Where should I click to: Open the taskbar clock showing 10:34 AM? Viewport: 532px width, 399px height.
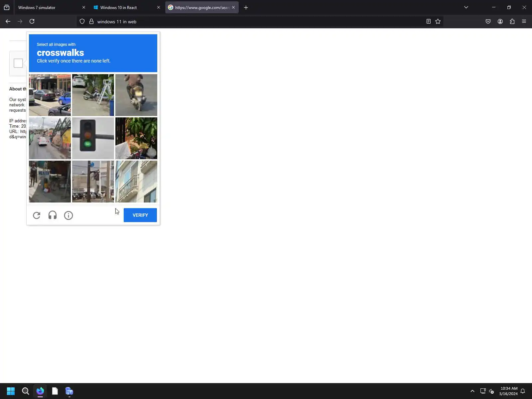pyautogui.click(x=508, y=391)
